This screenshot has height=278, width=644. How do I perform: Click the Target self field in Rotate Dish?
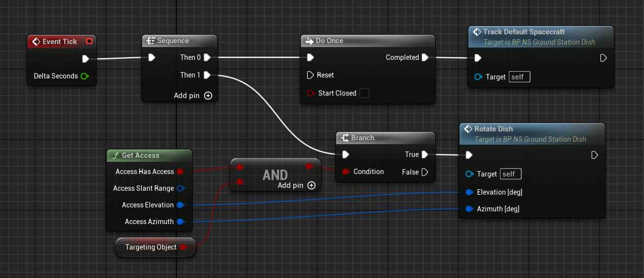pos(511,174)
